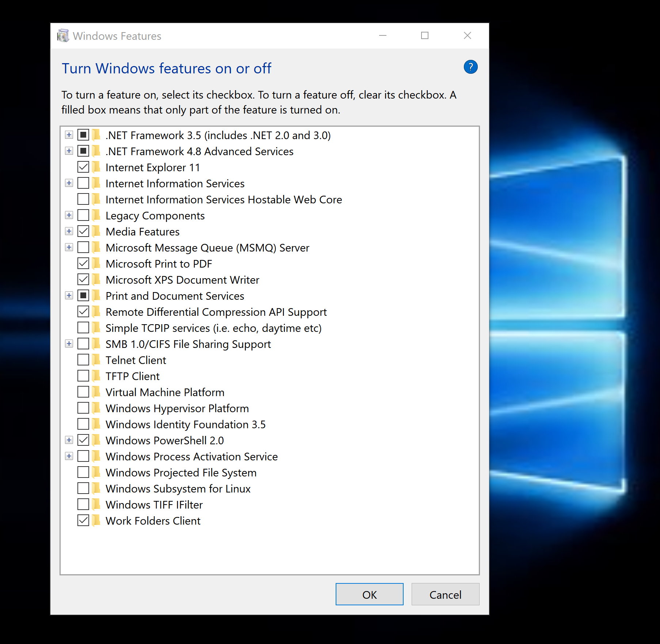Click the folder icon beside Telnet Client

click(96, 360)
